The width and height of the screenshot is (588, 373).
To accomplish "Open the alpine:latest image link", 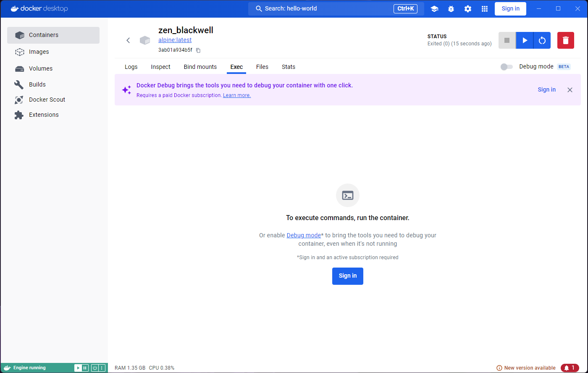I will [175, 40].
